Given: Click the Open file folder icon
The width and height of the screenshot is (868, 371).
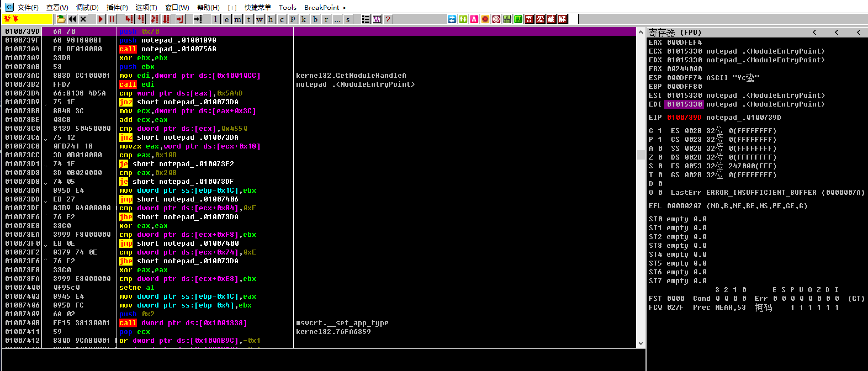Looking at the screenshot, I should tap(61, 19).
